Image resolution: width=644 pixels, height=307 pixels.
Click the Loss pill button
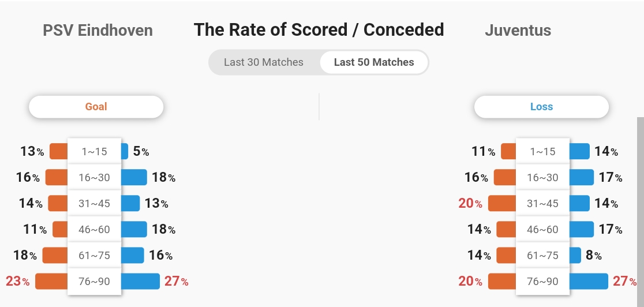[541, 107]
